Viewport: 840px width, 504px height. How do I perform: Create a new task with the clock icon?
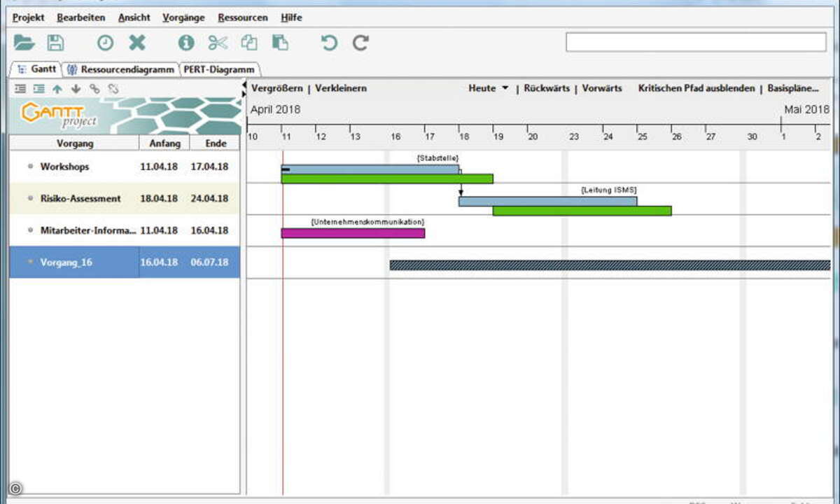click(105, 43)
